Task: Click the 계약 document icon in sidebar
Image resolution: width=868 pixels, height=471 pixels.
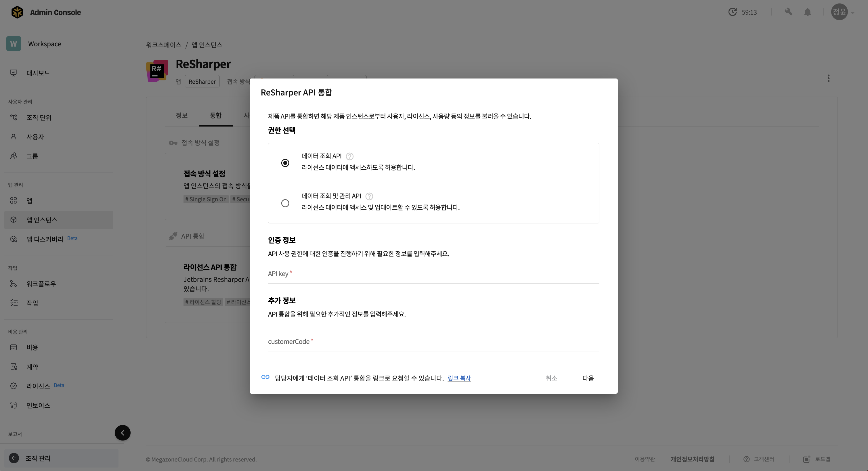Action: click(x=14, y=367)
